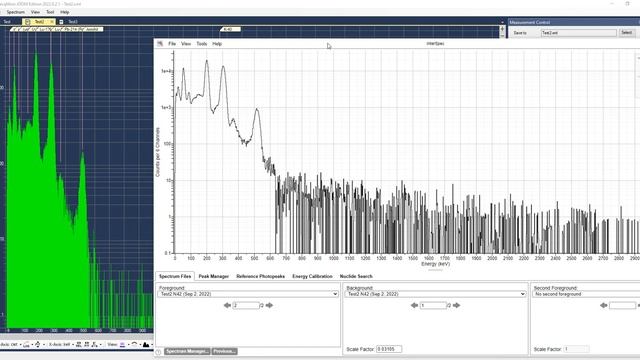Open Tools menu in InterSpec
This screenshot has height=360, width=640.
[x=202, y=44]
